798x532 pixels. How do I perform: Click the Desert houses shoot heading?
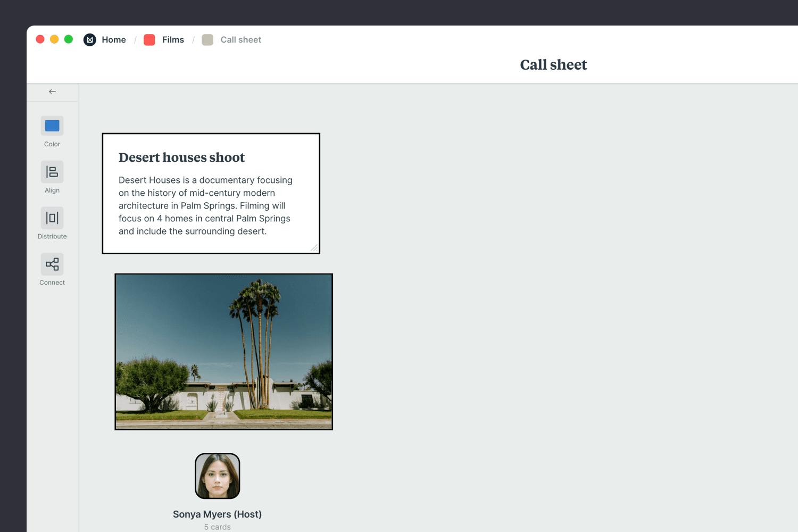click(181, 157)
